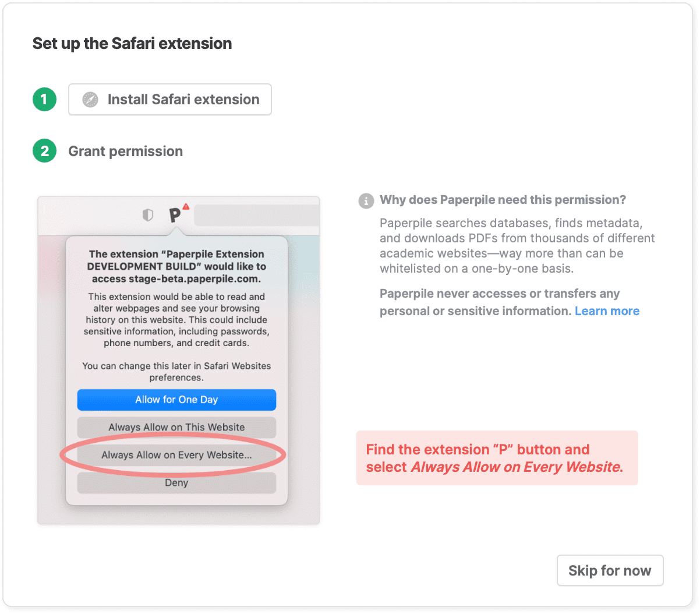The height and width of the screenshot is (614, 700).
Task: Click the info icon beside permission question
Action: [366, 201]
